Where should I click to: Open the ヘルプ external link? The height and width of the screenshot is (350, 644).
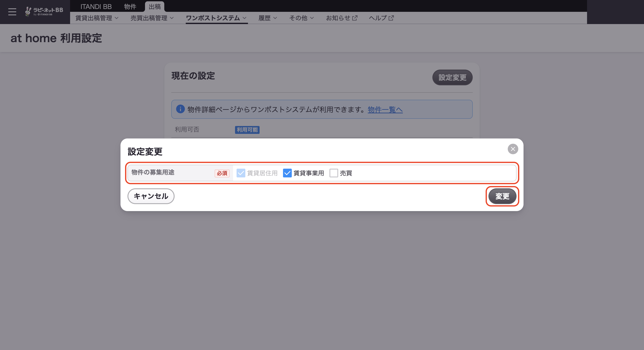[x=381, y=18]
